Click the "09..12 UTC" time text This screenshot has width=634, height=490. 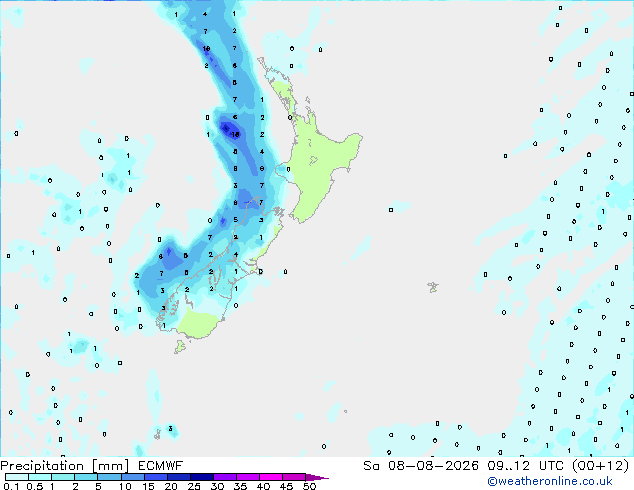[x=526, y=466]
